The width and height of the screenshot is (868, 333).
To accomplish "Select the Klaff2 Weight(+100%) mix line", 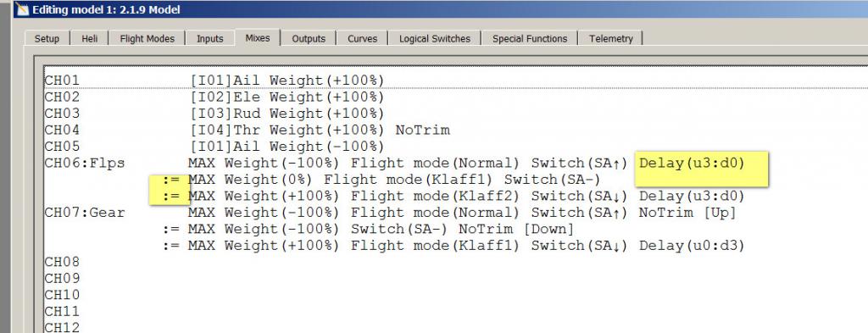I will tap(454, 197).
